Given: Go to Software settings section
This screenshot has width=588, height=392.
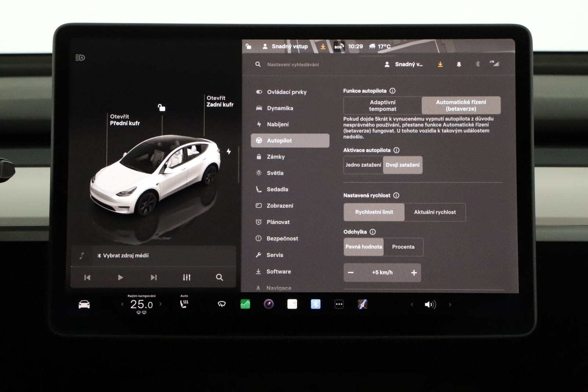Looking at the screenshot, I should point(278,271).
